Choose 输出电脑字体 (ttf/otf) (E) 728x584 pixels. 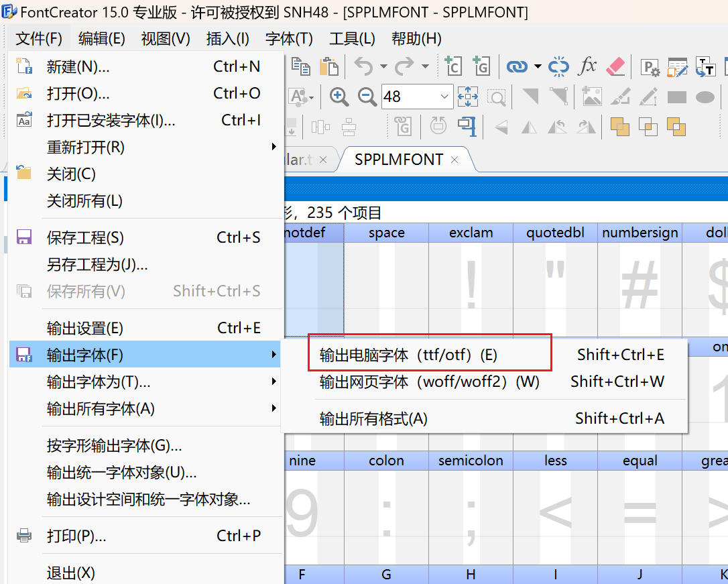point(484,355)
